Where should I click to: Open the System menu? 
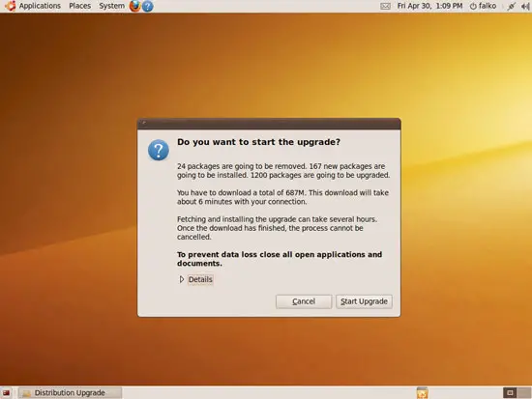pos(111,6)
